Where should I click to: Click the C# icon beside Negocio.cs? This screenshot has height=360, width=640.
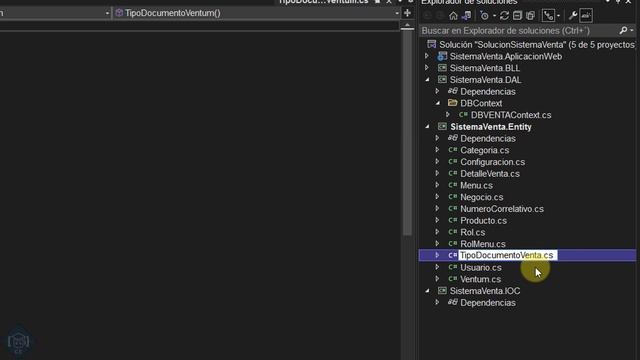(452, 197)
